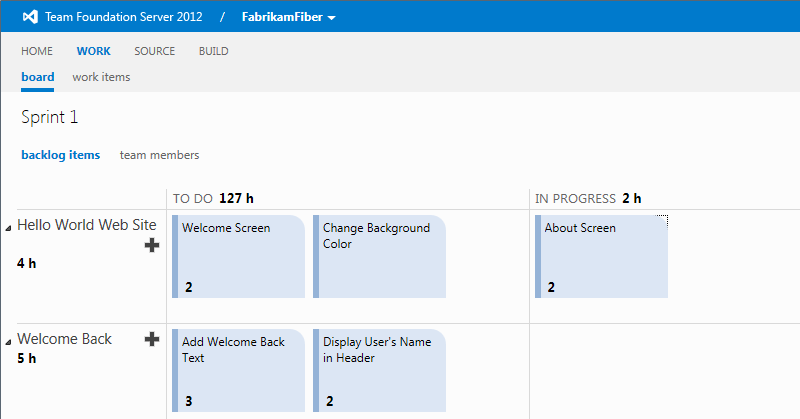Click the Sprint 1 heading
Viewport: 800px width, 419px height.
49,117
